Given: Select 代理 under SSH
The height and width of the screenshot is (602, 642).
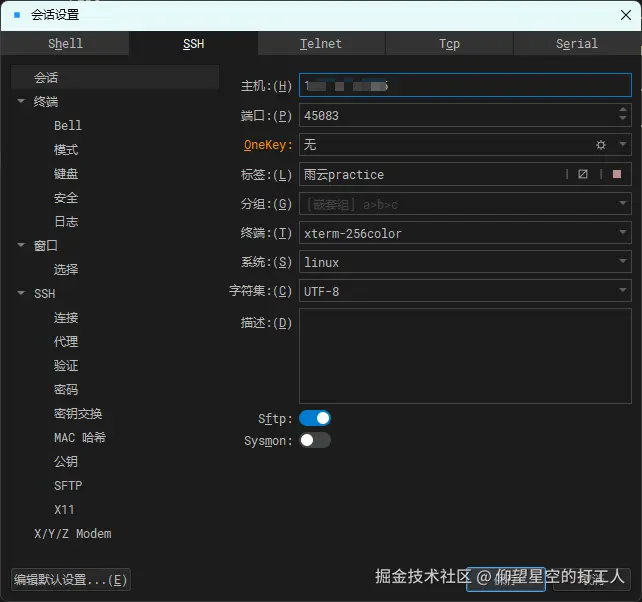Looking at the screenshot, I should (66, 342).
